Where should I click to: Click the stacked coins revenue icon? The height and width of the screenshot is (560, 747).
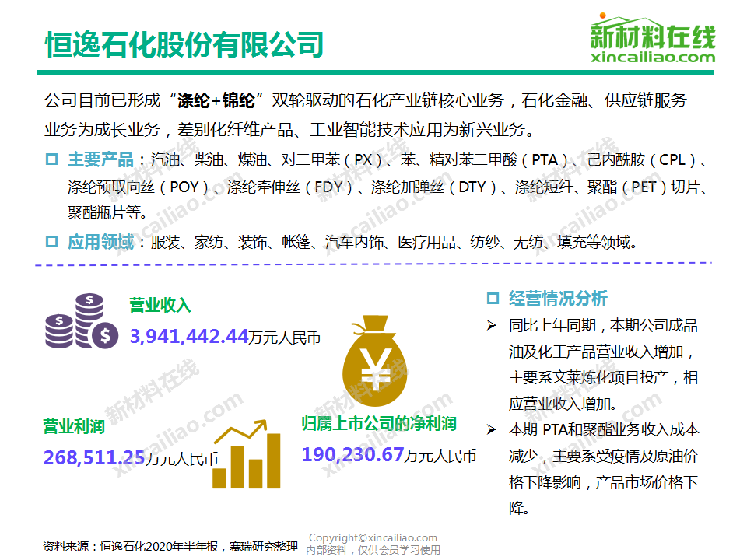82,321
